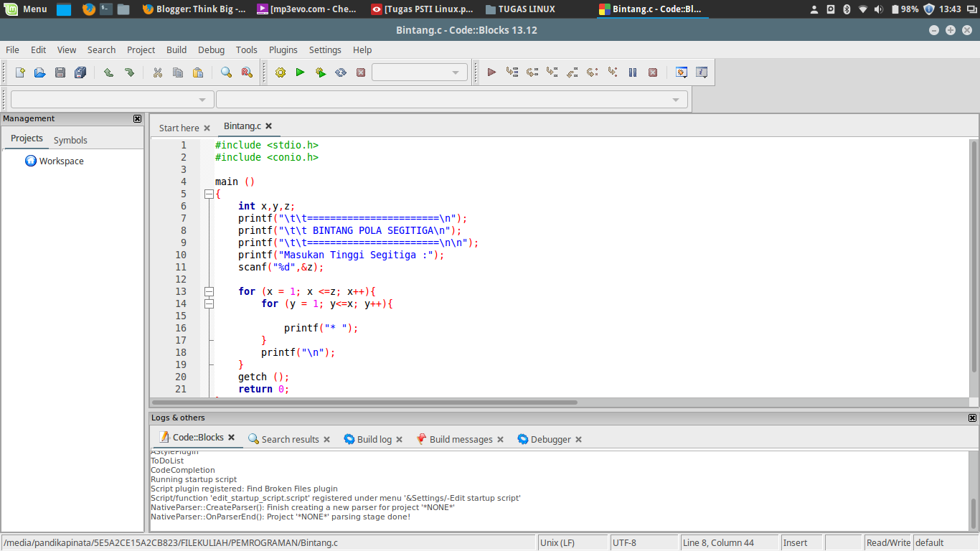Click the New file toolbar icon
Viewport: 980px width, 551px height.
coord(20,72)
